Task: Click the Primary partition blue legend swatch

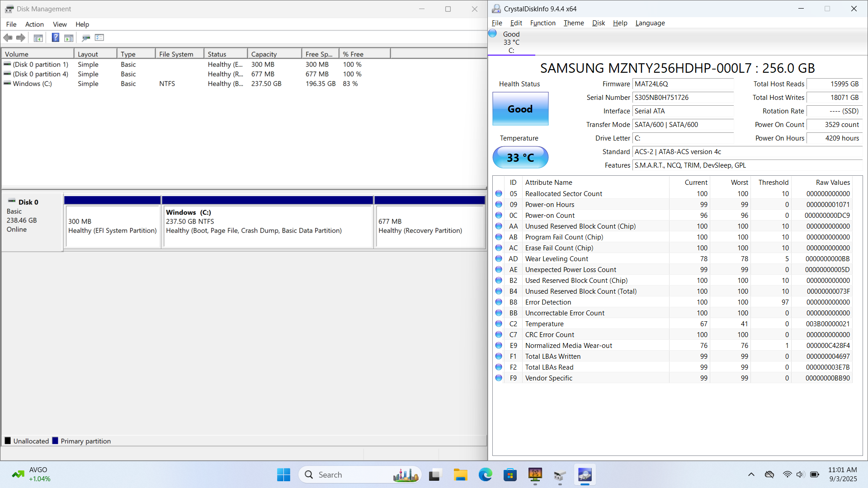Action: coord(55,441)
